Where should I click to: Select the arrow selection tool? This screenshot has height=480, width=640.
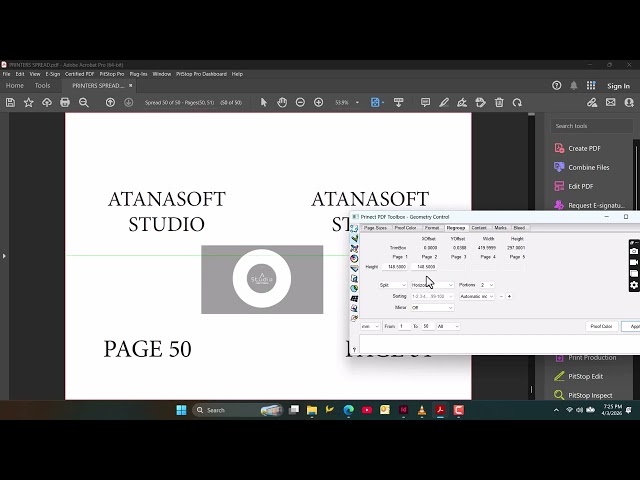(x=264, y=102)
